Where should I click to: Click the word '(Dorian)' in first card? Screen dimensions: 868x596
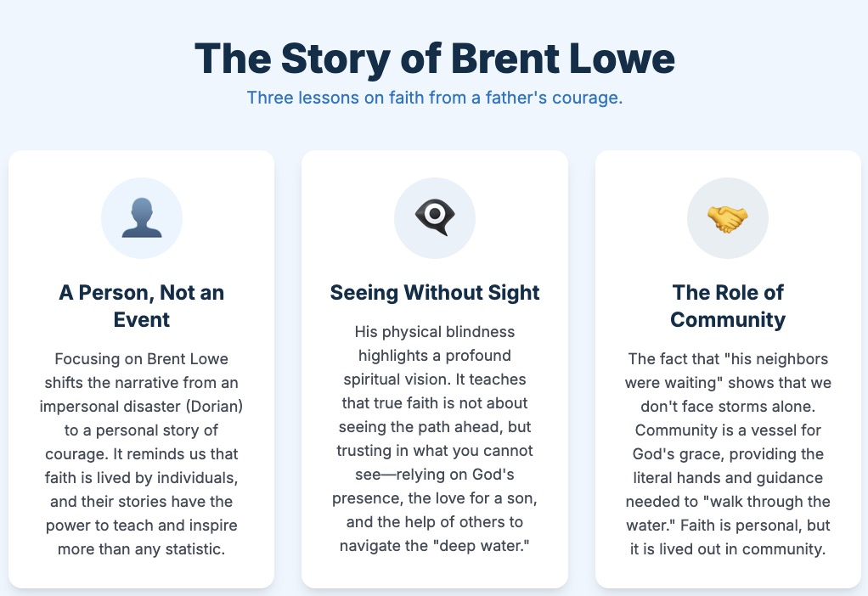pyautogui.click(x=211, y=406)
